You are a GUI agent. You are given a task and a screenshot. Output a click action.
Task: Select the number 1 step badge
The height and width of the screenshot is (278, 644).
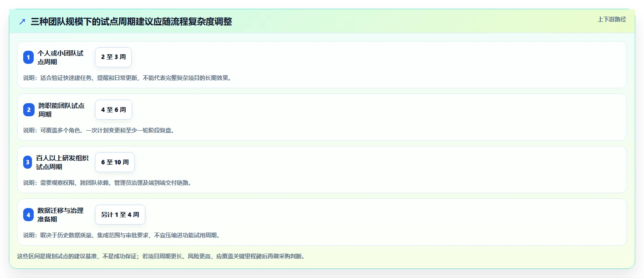tap(28, 57)
